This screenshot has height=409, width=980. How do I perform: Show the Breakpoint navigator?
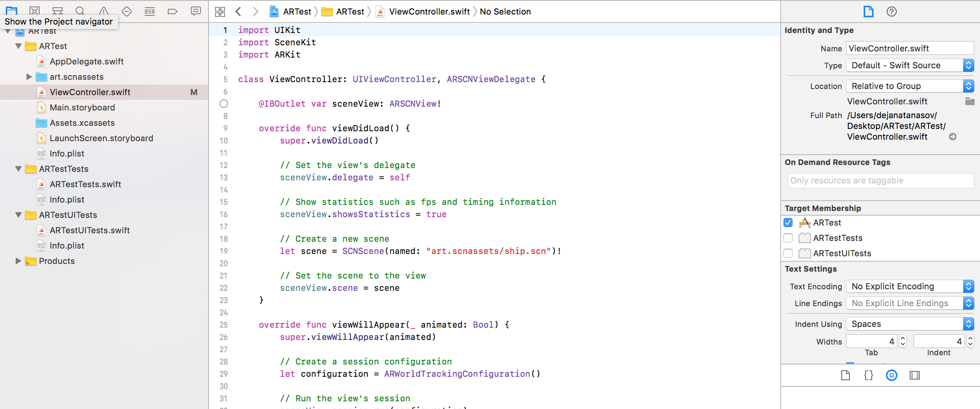[x=172, y=11]
